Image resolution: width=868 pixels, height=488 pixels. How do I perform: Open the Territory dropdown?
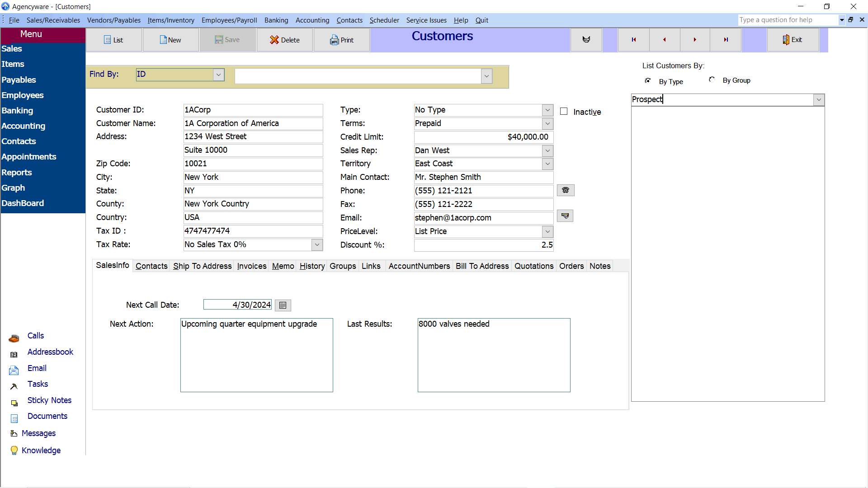click(547, 164)
